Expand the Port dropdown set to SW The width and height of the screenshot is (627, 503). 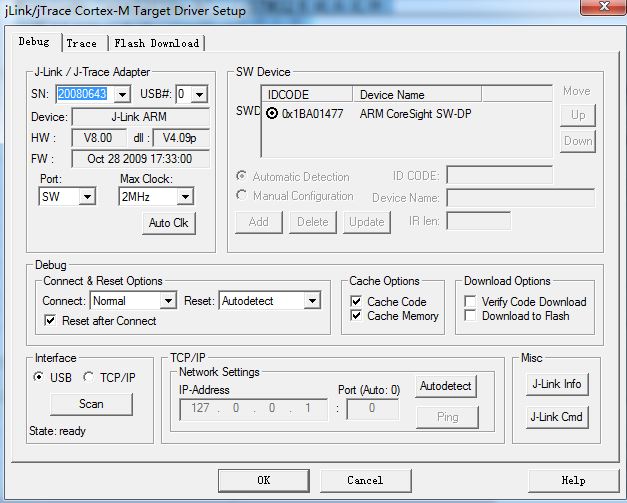pyautogui.click(x=87, y=197)
